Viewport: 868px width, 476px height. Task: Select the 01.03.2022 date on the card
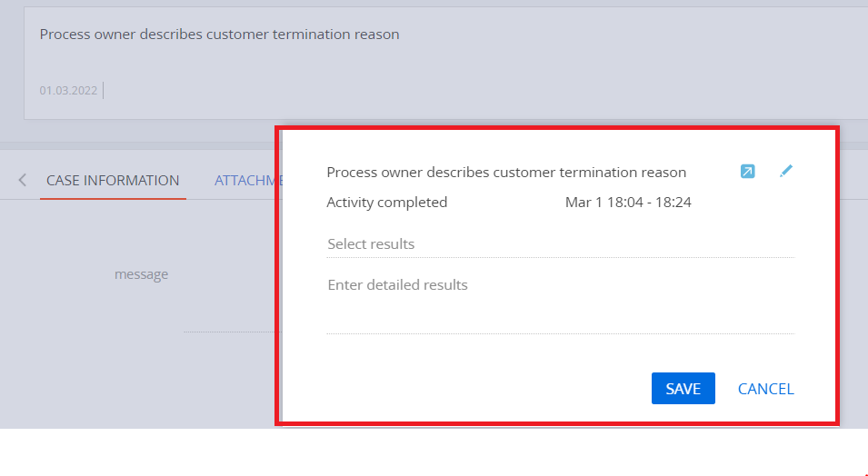tap(68, 90)
